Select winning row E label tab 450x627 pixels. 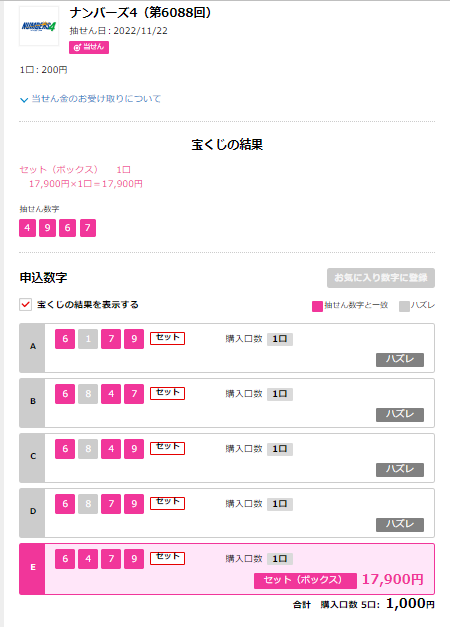(32, 569)
